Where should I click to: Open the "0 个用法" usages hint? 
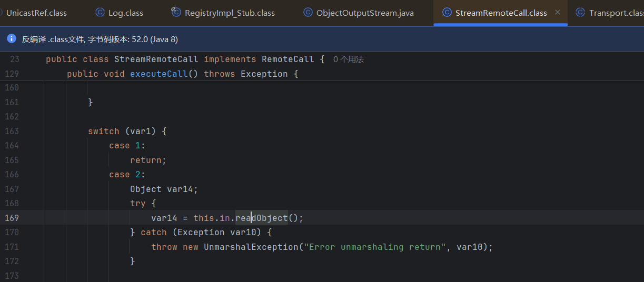click(x=349, y=59)
